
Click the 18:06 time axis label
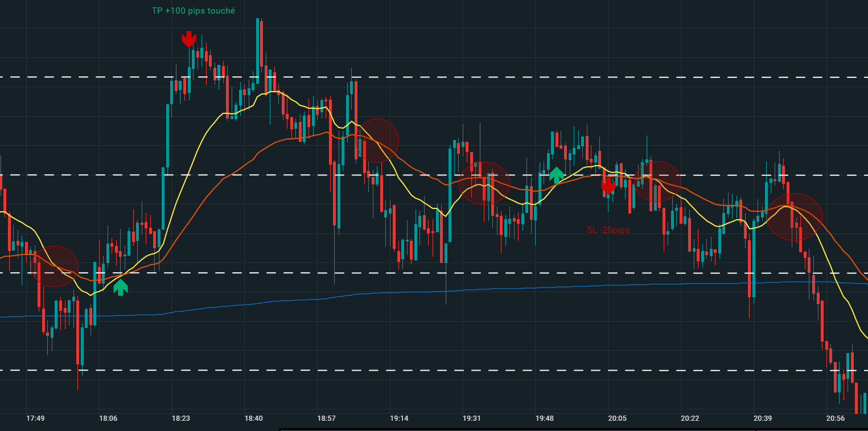[108, 418]
